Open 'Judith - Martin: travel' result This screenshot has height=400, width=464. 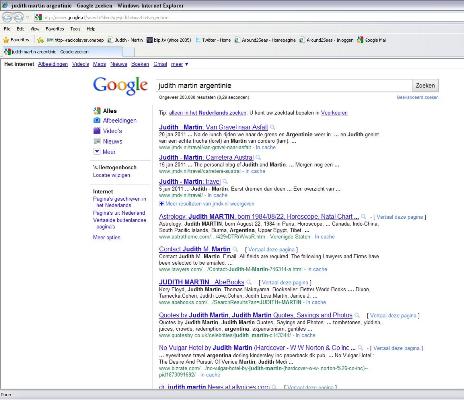190,182
